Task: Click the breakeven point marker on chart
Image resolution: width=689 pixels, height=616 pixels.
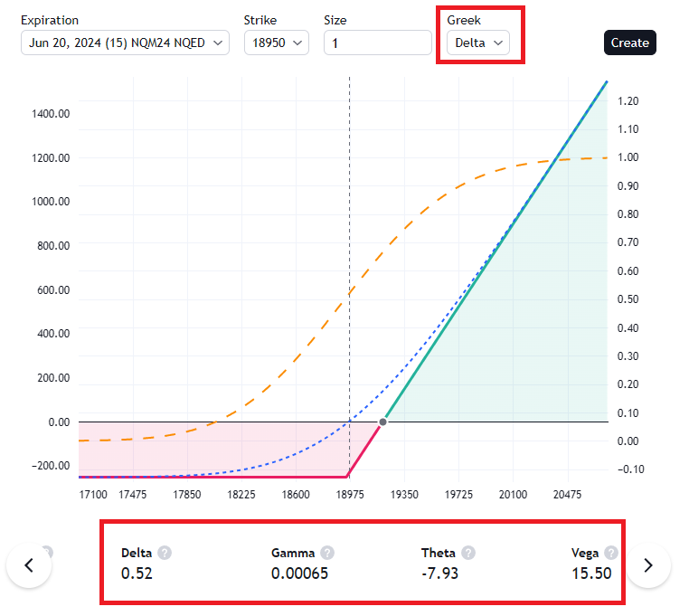Action: pos(382,422)
